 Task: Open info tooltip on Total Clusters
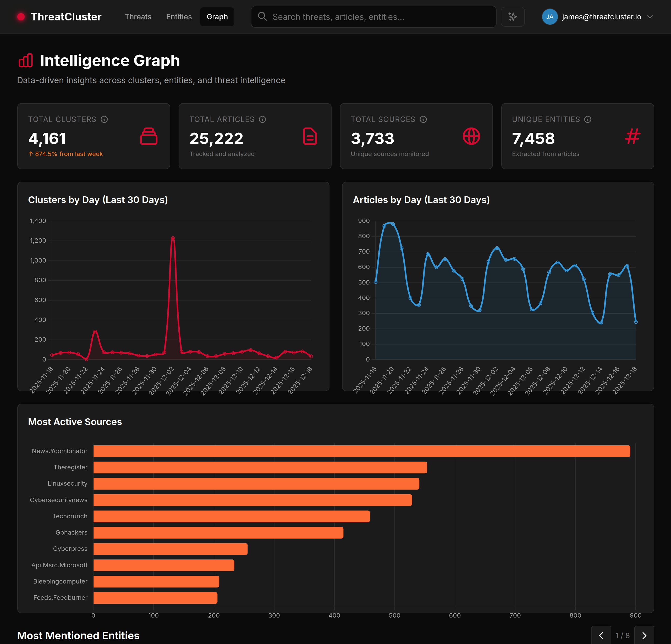[104, 119]
